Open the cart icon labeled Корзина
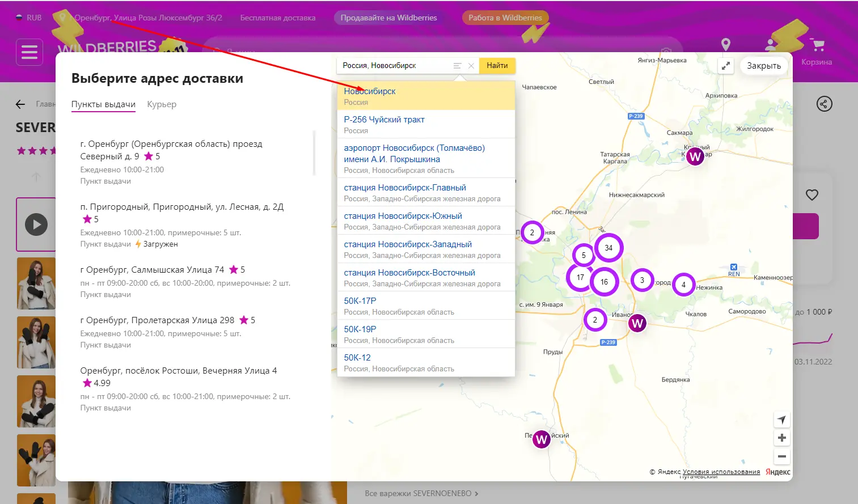The width and height of the screenshot is (858, 504). pos(817,52)
